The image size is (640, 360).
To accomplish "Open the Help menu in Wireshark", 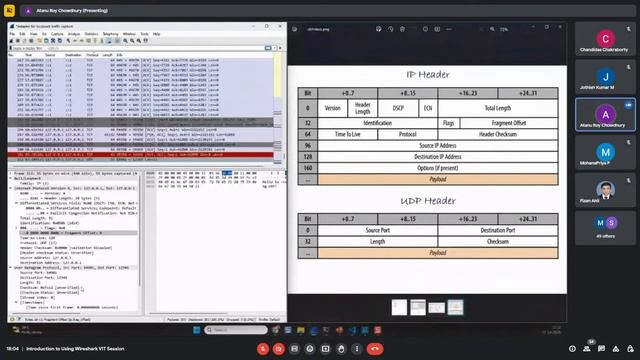I will click(156, 34).
